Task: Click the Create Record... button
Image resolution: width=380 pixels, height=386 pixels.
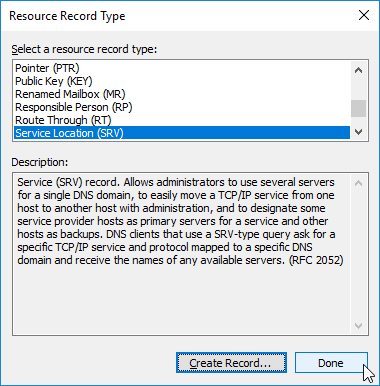Action: 231,363
